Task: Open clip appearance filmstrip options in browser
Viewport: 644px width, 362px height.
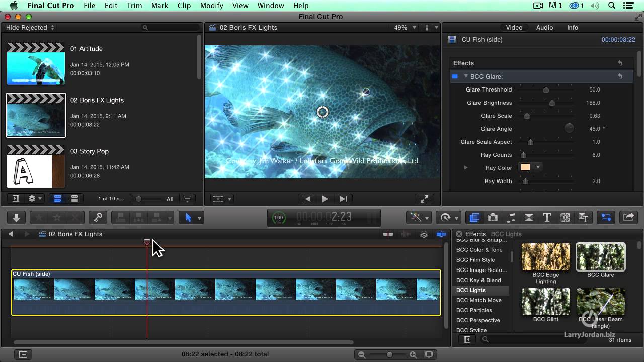Action: pos(188,199)
